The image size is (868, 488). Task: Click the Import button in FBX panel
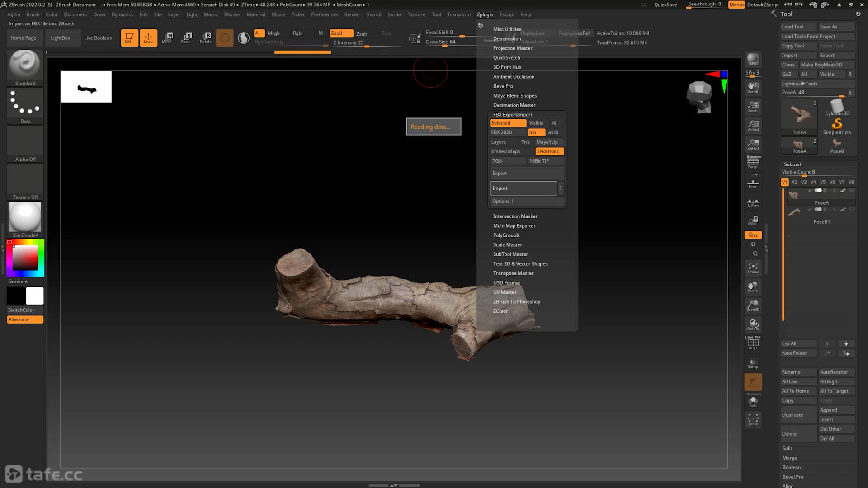pyautogui.click(x=523, y=188)
